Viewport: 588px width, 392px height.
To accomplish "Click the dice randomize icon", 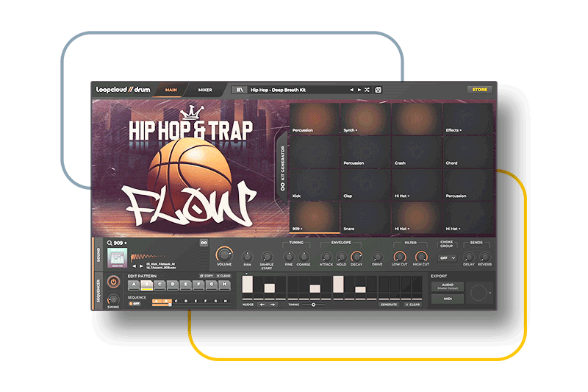I will [378, 90].
